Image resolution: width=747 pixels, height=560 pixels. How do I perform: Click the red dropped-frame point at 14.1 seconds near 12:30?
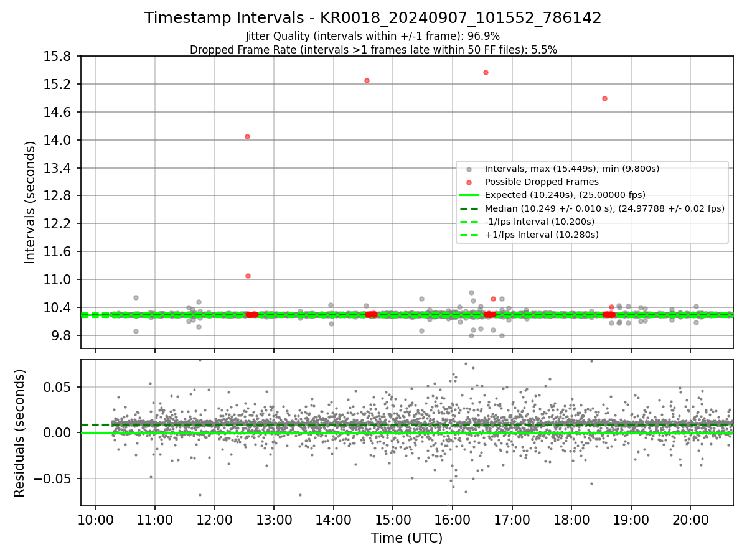point(247,136)
